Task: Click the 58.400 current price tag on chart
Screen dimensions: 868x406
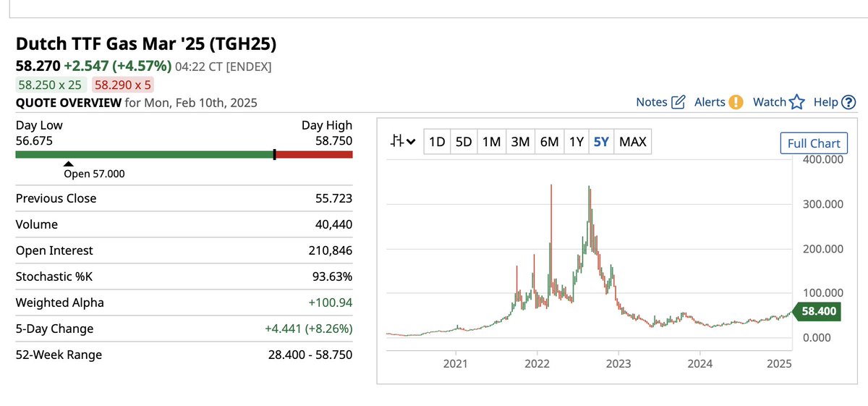Action: (818, 312)
